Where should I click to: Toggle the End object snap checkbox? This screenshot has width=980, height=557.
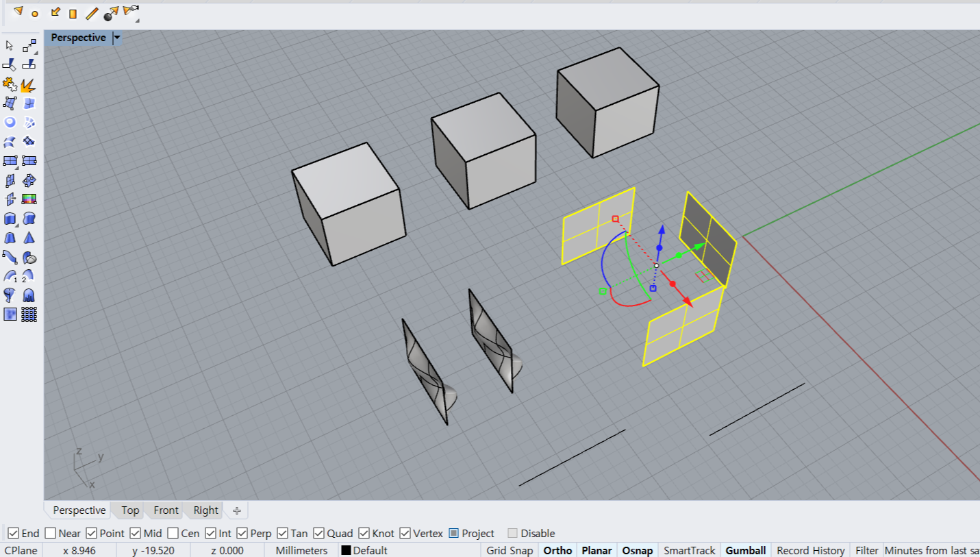(x=12, y=533)
